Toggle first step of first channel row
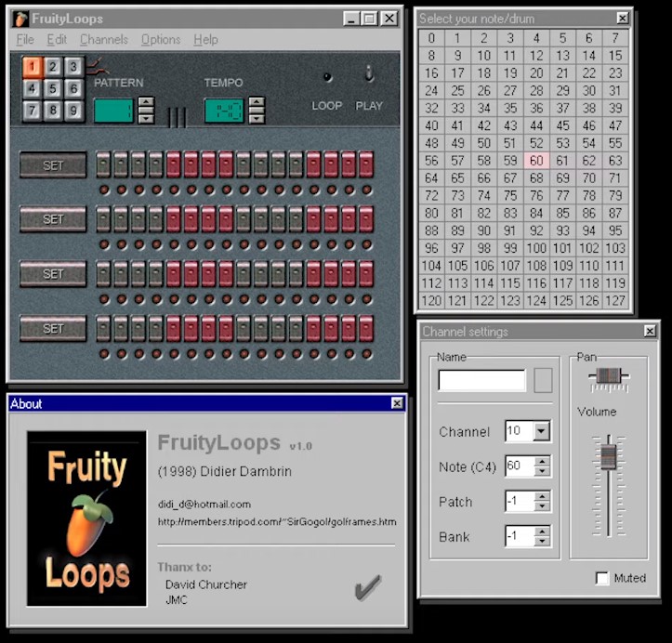 tap(103, 164)
